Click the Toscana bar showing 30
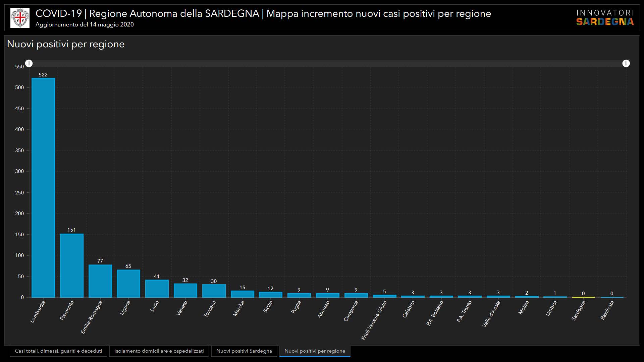 coord(214,291)
